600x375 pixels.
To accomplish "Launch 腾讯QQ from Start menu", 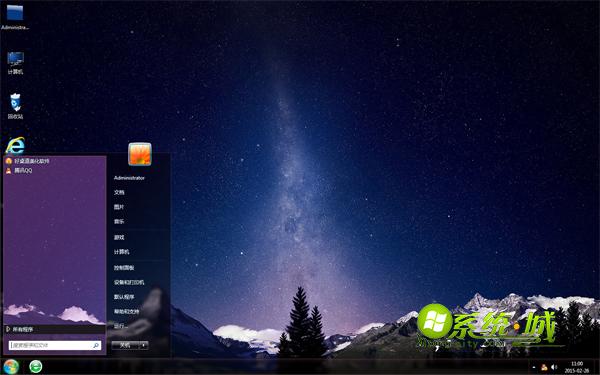I will pyautogui.click(x=19, y=170).
